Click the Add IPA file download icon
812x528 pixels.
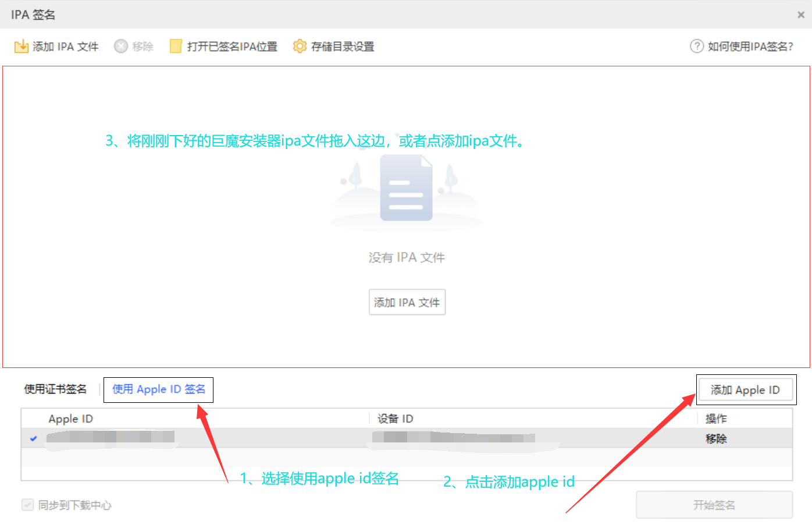[x=21, y=47]
